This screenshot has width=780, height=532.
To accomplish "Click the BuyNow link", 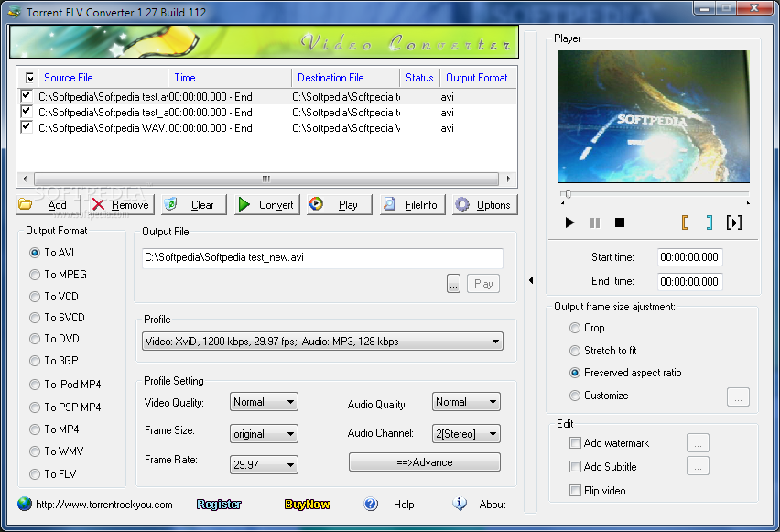I will [308, 505].
